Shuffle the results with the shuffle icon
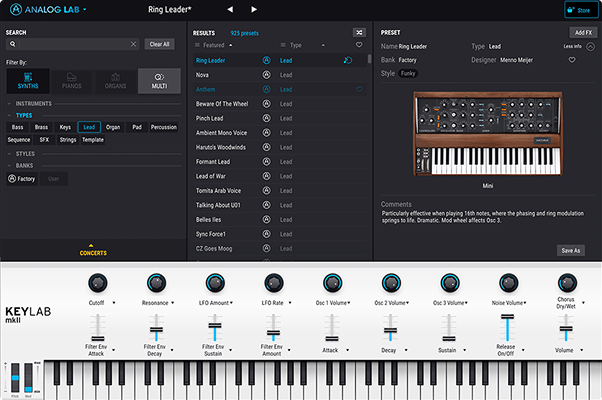This screenshot has height=400, width=602. pyautogui.click(x=359, y=33)
